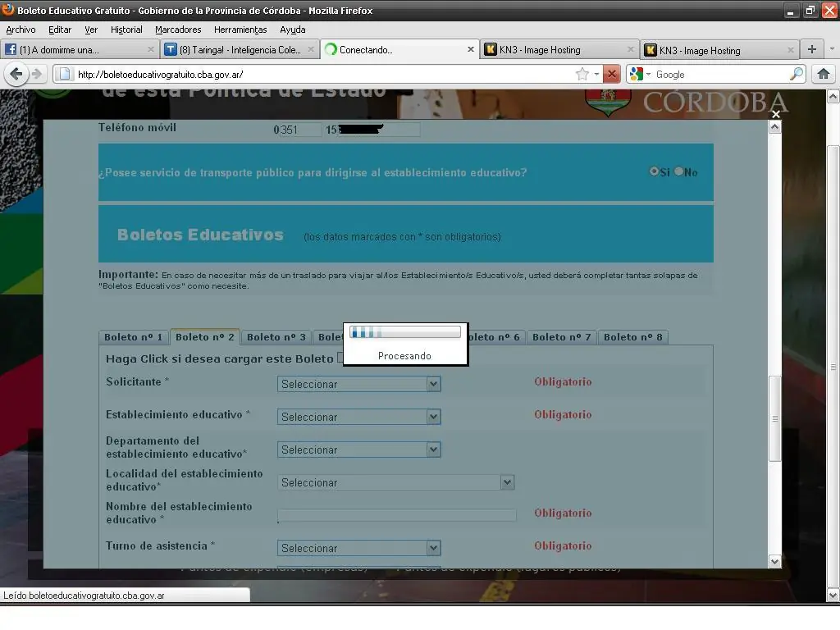Image resolution: width=840 pixels, height=630 pixels.
Task: Switch to Boleto nº 7 tab
Action: pos(561,337)
